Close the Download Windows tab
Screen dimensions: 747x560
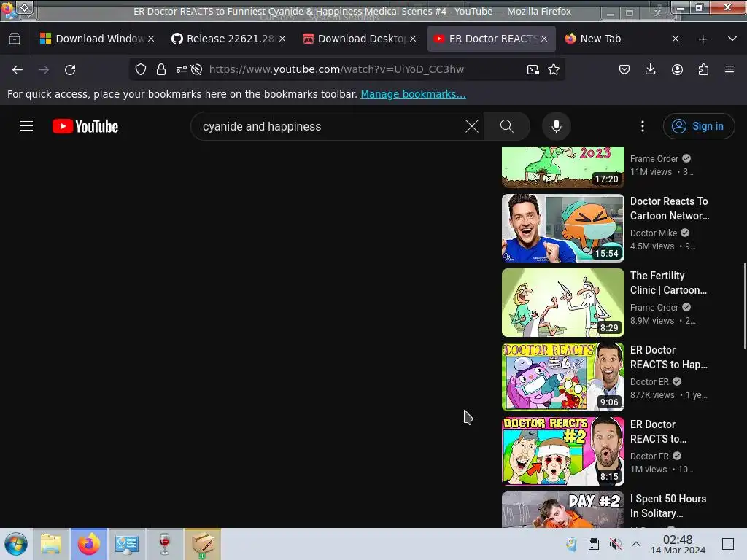151,39
